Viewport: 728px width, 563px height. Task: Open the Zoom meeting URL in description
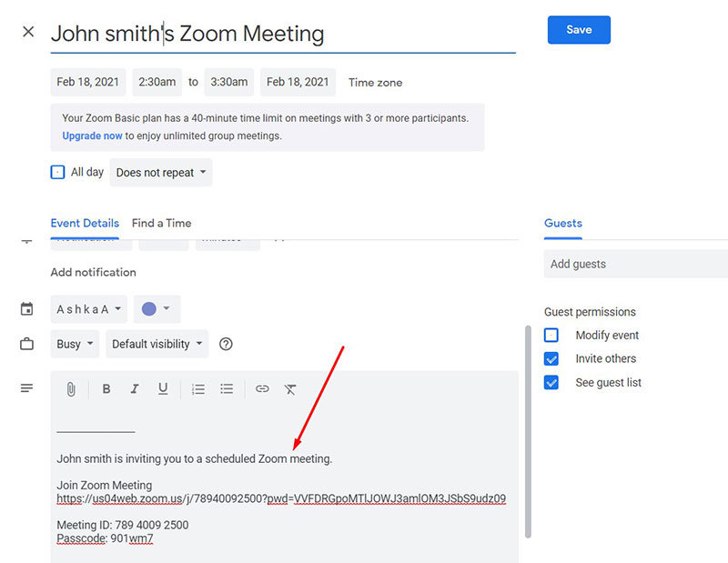pos(281,498)
